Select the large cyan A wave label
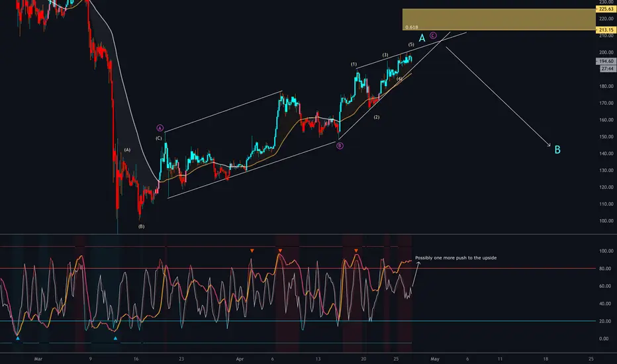Screen dimensions: 617x364 422,38
